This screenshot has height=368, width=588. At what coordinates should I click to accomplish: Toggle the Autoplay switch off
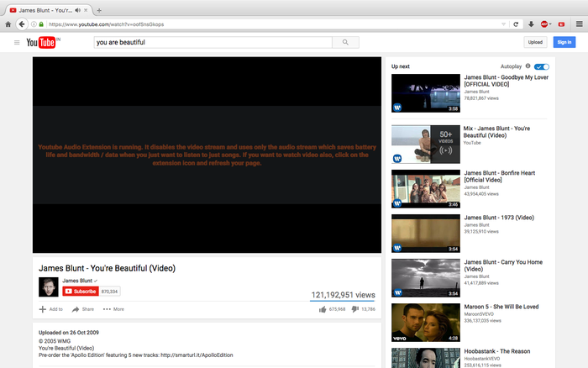[x=542, y=66]
